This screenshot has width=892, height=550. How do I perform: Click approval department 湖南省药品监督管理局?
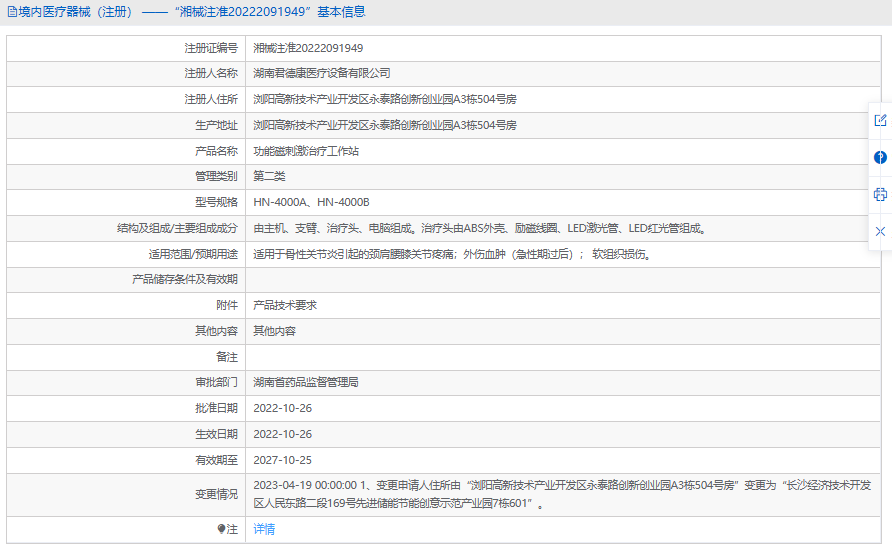click(305, 382)
